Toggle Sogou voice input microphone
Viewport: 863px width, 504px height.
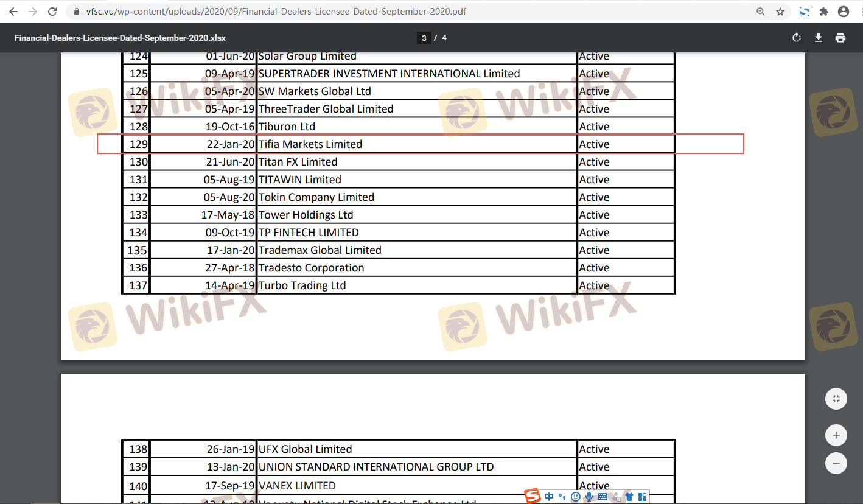click(x=589, y=497)
